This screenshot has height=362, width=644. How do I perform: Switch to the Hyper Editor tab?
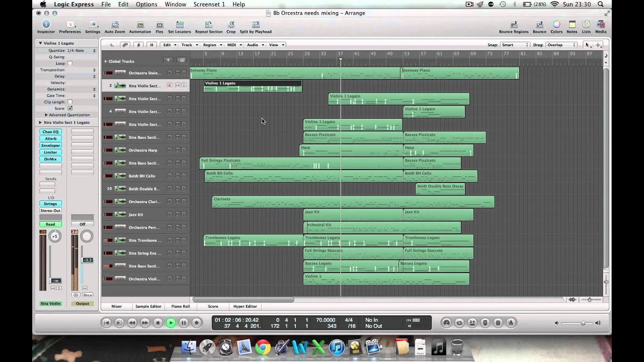pos(245,306)
